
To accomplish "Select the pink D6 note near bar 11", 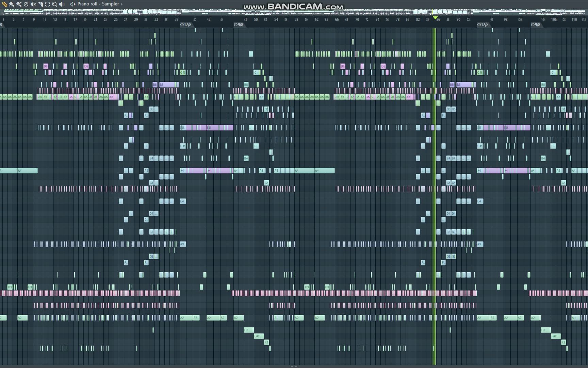I will (x=46, y=66).
